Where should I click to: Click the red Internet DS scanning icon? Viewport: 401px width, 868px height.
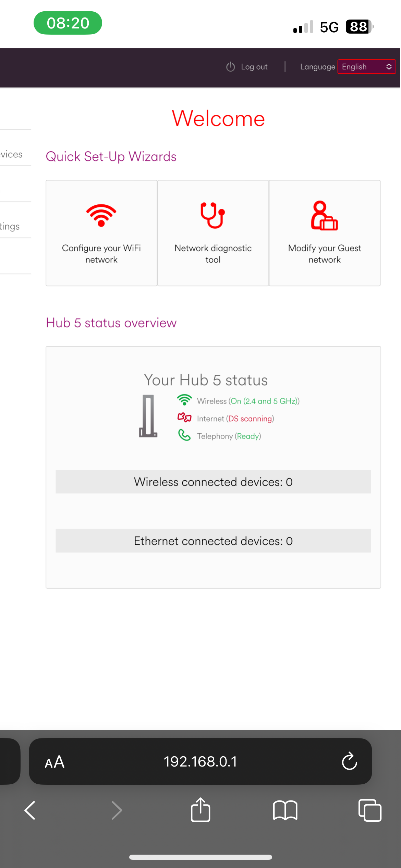(x=184, y=418)
